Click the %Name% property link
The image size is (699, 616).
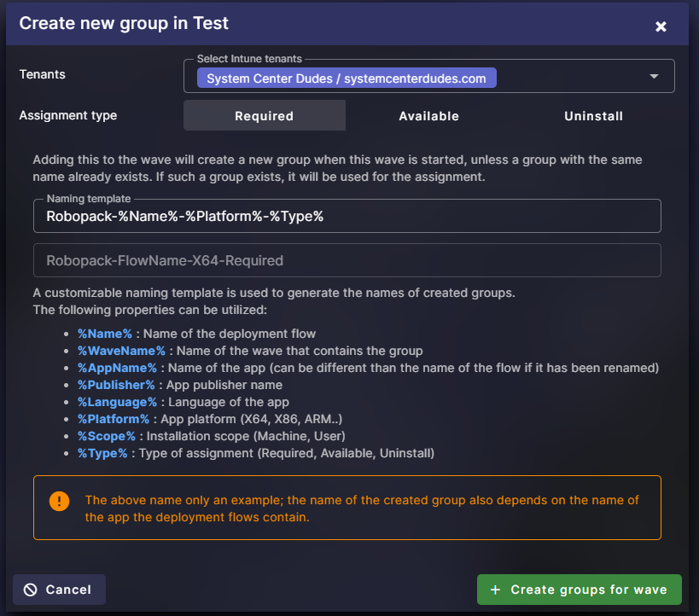[x=104, y=334]
